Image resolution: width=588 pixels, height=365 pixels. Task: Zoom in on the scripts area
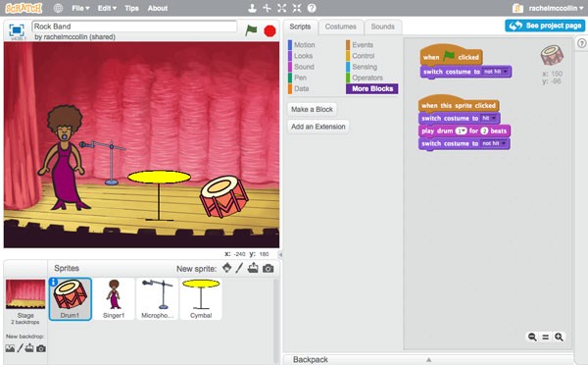coord(559,337)
